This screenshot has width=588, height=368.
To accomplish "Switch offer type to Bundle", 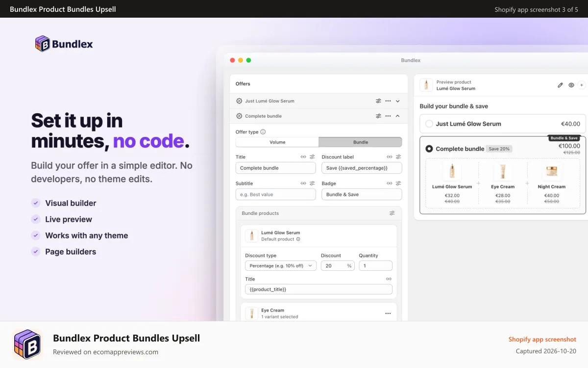I will click(361, 142).
